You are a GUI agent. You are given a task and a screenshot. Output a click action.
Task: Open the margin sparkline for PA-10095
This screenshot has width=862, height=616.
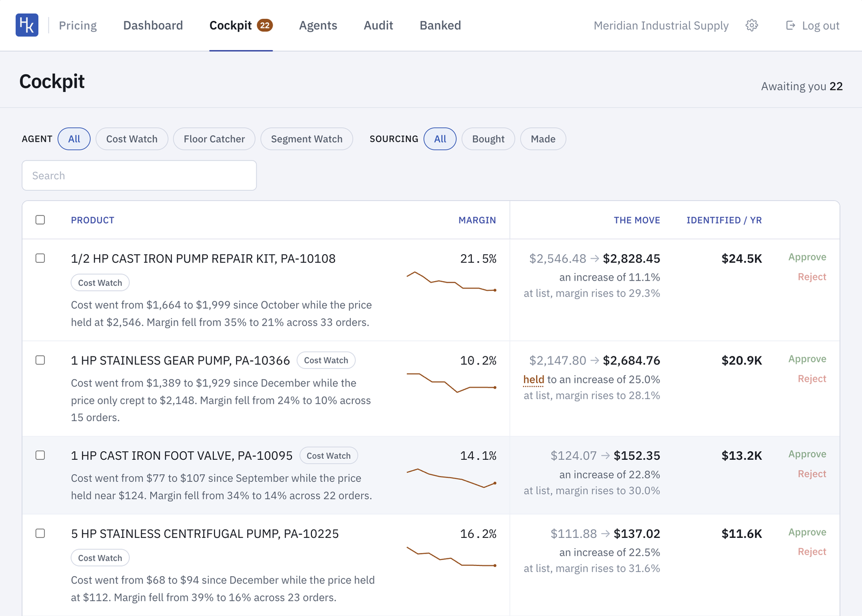coord(451,478)
